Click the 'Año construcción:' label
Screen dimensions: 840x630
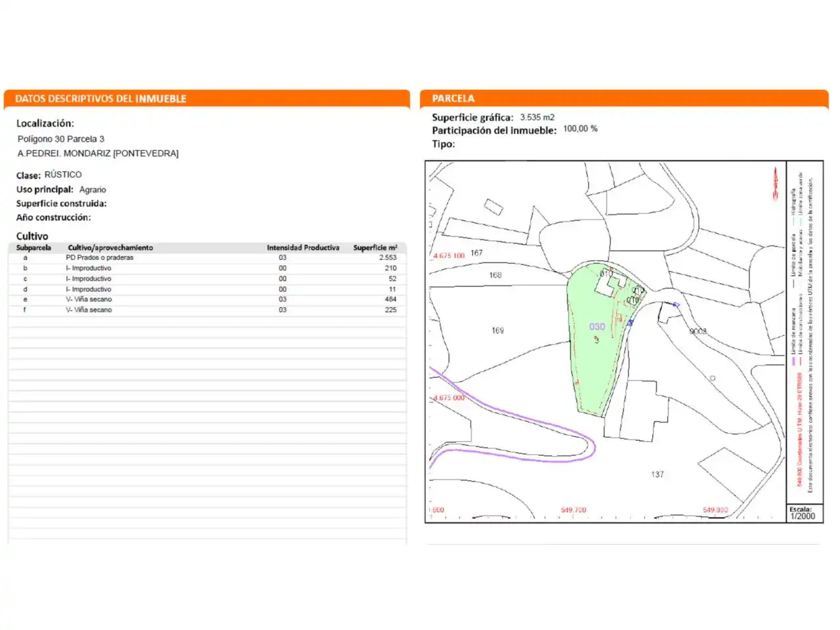[x=54, y=217]
